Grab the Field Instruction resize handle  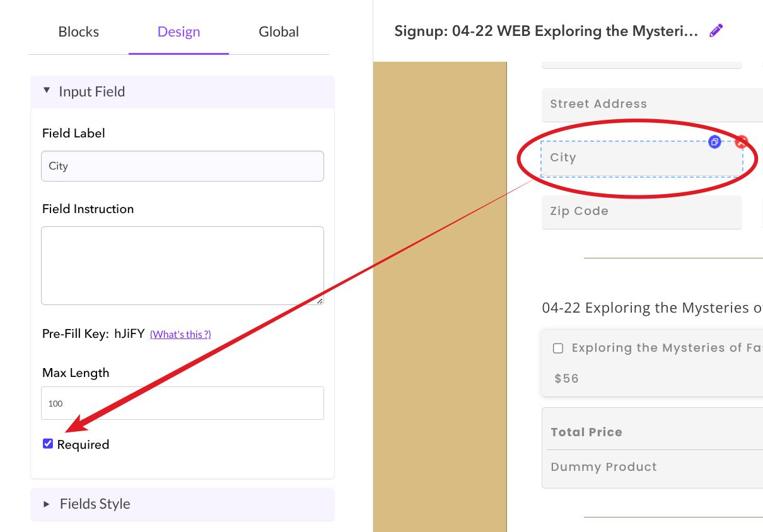point(320,301)
